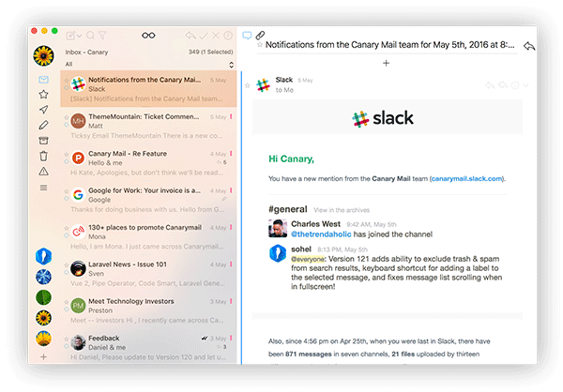Click Charles West's profile photo

tap(278, 228)
